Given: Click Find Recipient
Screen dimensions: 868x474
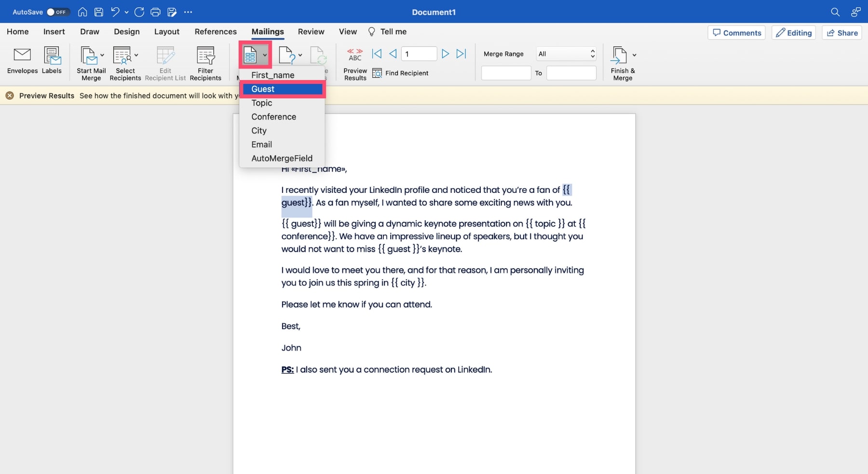Looking at the screenshot, I should pos(400,73).
